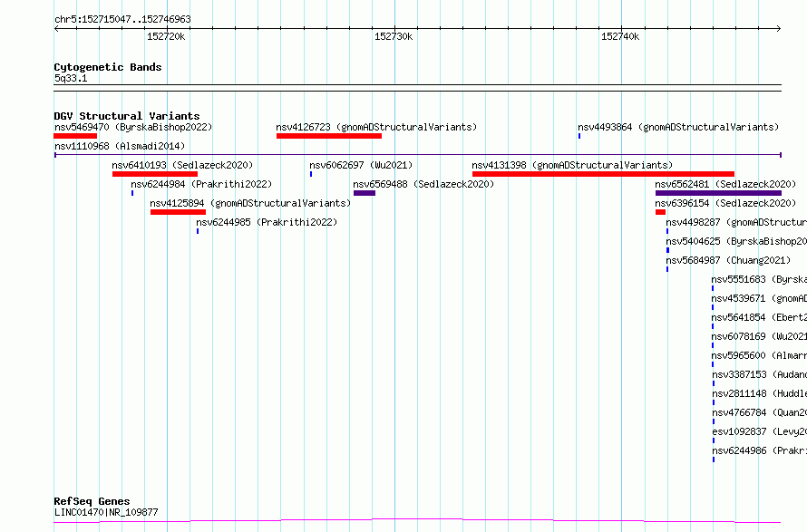Click the small nsv6396154 red bar
This screenshot has height=532, width=807.
coord(660,212)
